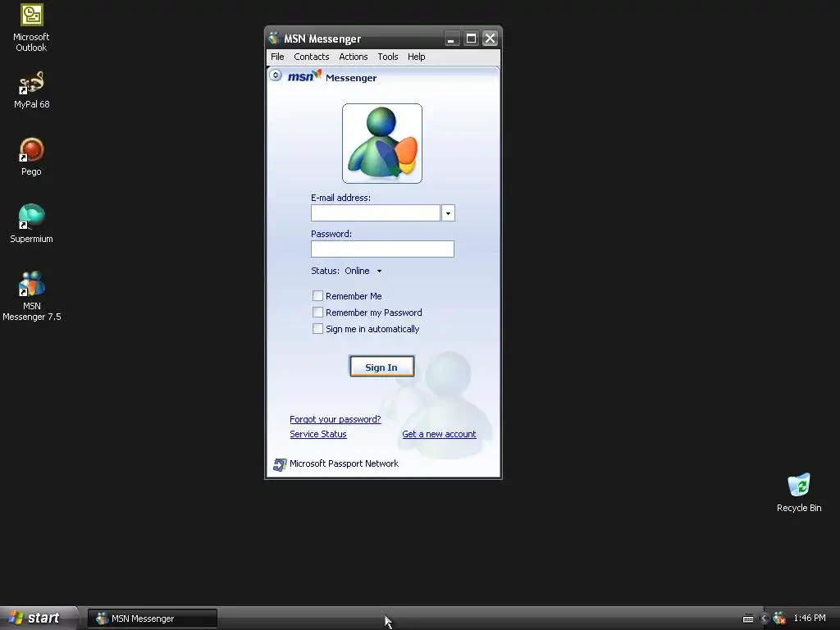Close the MSN Messenger window

491,39
